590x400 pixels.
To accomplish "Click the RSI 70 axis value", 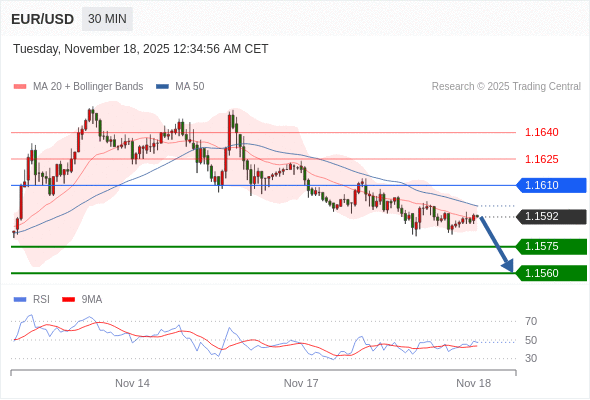I will tap(531, 321).
